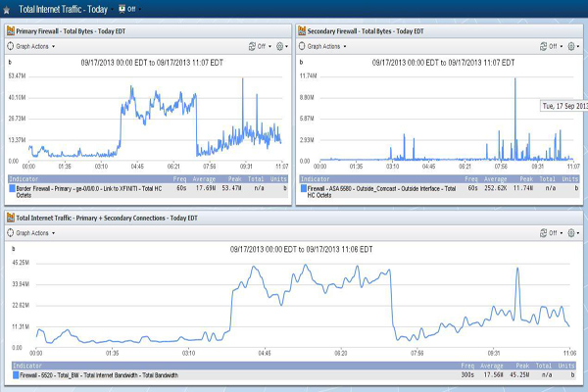Viewport: 588px width, 392px height.
Task: Open gear settings in the bottom traffic panel
Action: point(571,233)
